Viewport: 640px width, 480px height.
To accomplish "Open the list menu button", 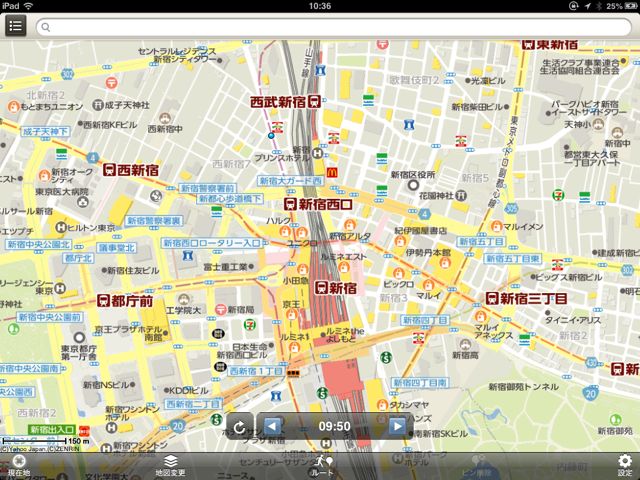I will (x=16, y=26).
